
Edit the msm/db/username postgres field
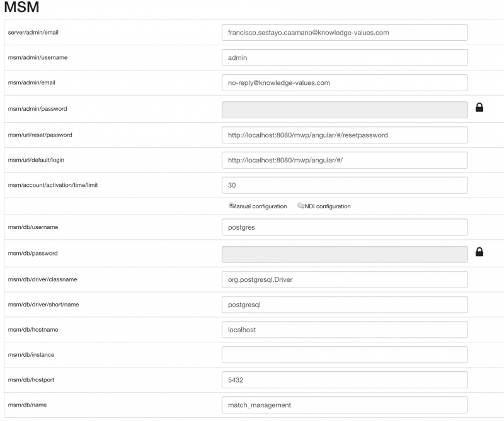345,227
